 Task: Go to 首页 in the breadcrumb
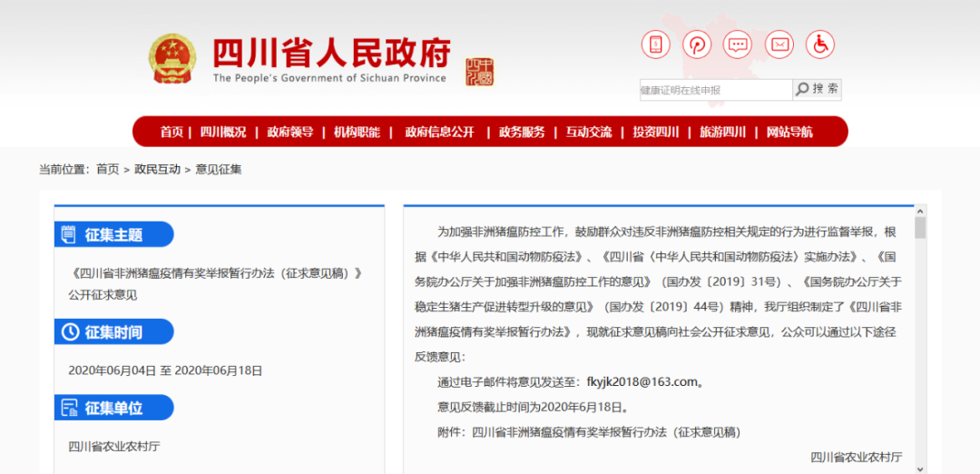click(x=107, y=170)
